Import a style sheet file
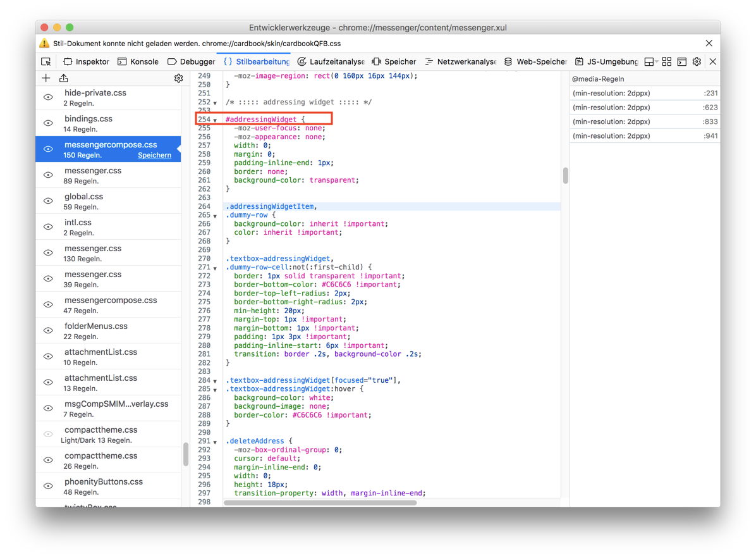Image resolution: width=756 pixels, height=558 pixels. 64,78
